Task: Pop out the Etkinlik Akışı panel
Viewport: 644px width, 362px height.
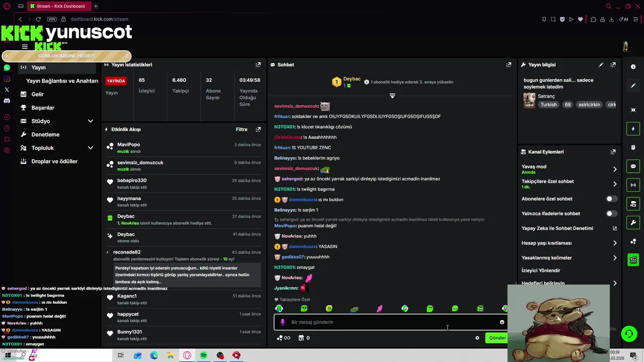Action: coord(258,129)
